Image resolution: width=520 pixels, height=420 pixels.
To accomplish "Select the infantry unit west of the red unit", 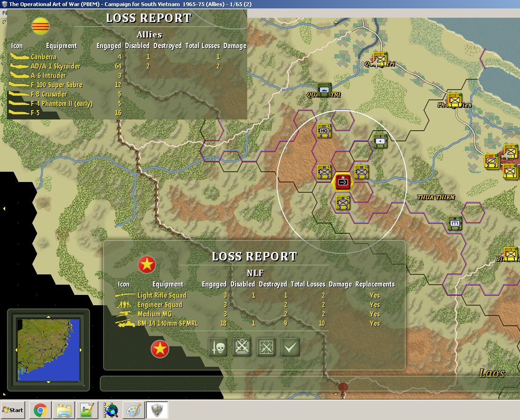I will (x=324, y=172).
